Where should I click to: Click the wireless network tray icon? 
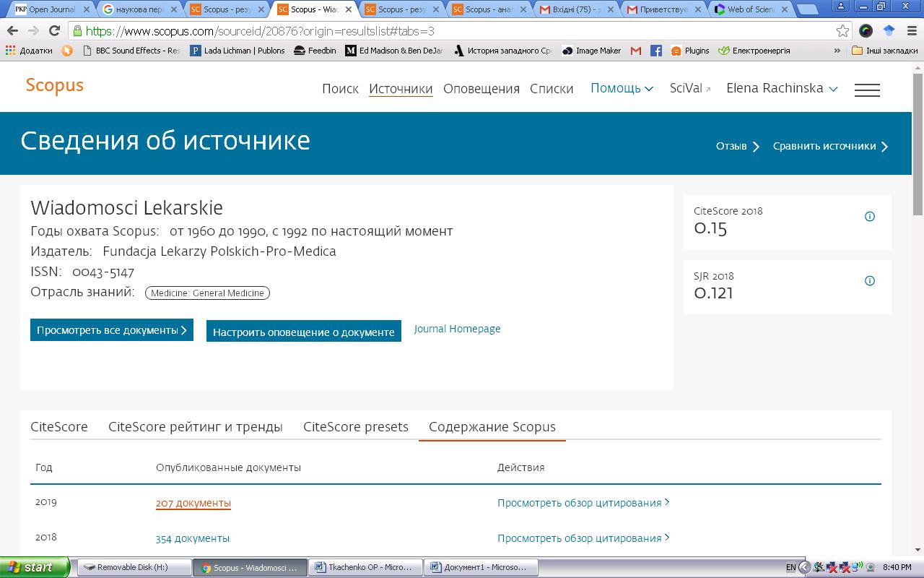856,567
